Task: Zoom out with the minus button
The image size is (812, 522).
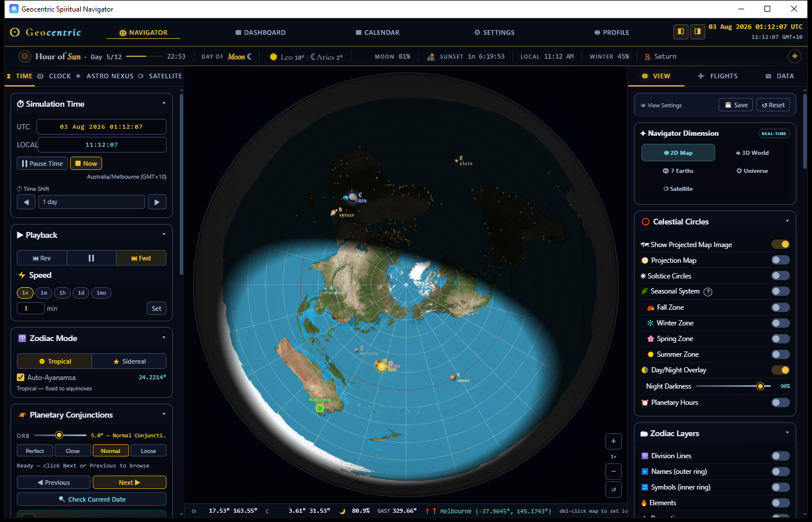Action: coord(614,472)
